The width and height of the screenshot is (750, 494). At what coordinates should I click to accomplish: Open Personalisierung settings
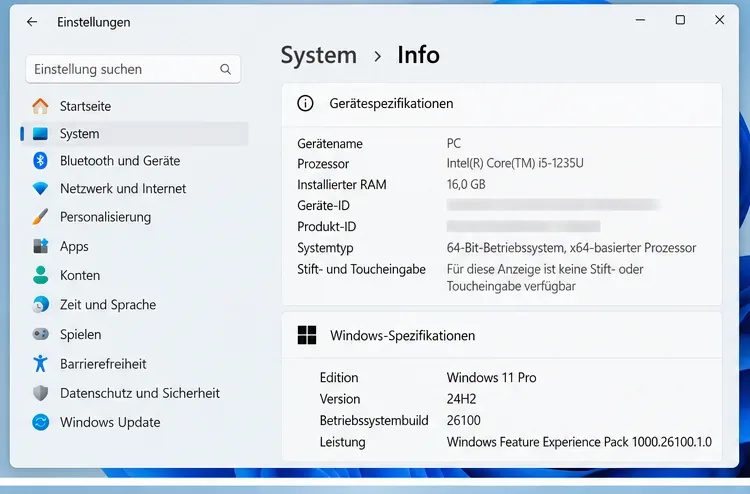[134, 217]
